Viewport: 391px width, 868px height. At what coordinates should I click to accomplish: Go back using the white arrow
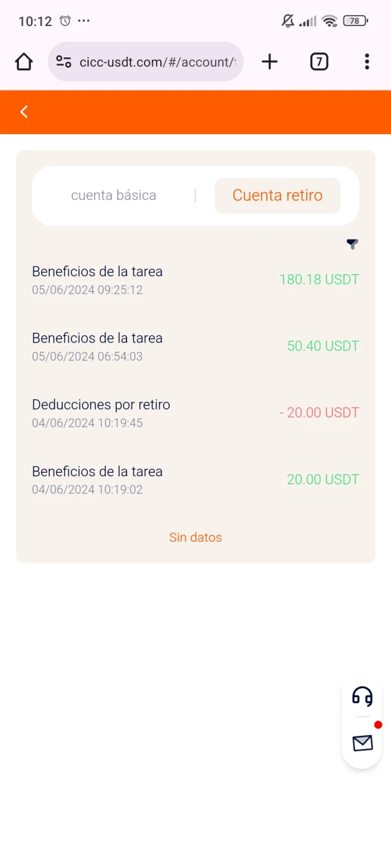[x=24, y=112]
